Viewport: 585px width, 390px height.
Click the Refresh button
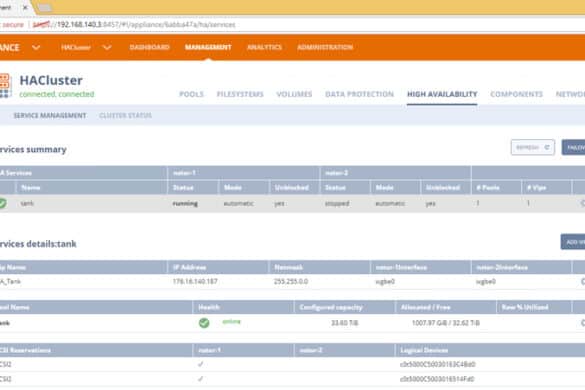pos(532,147)
